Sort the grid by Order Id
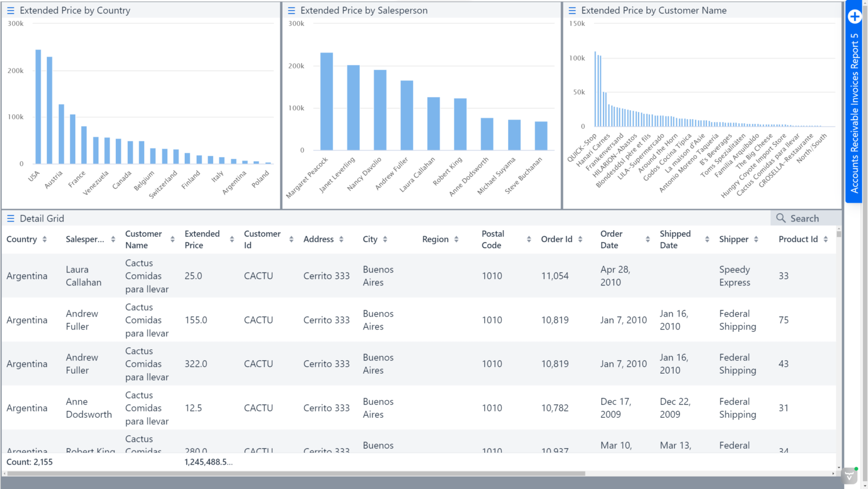This screenshot has width=868, height=489. click(x=580, y=240)
